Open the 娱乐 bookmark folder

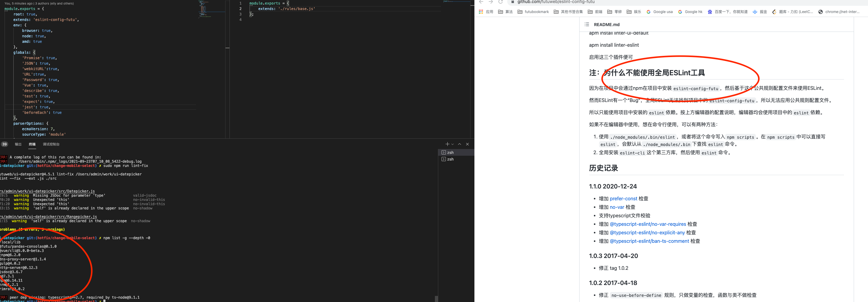pyautogui.click(x=634, y=12)
